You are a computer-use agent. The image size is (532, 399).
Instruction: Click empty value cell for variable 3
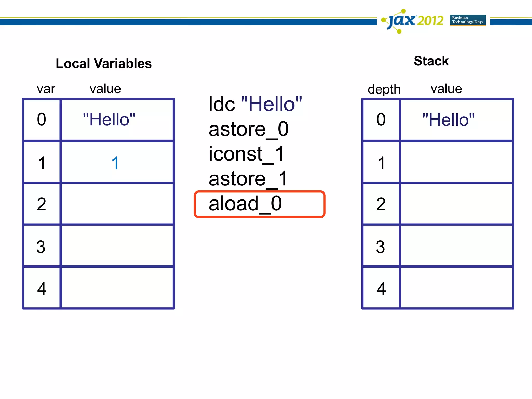pyautogui.click(x=117, y=246)
